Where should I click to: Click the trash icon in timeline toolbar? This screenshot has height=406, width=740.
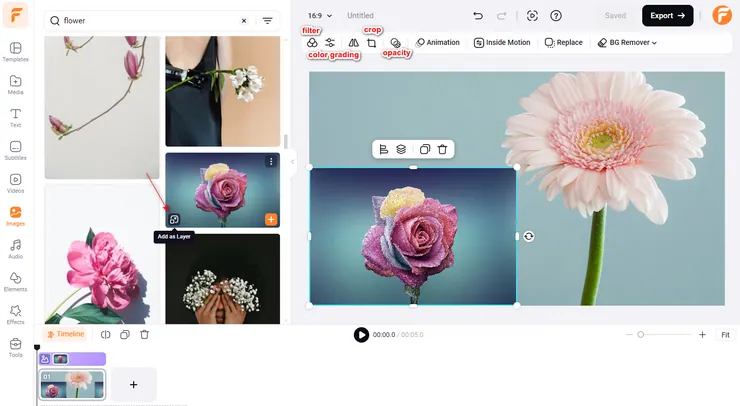(x=144, y=334)
